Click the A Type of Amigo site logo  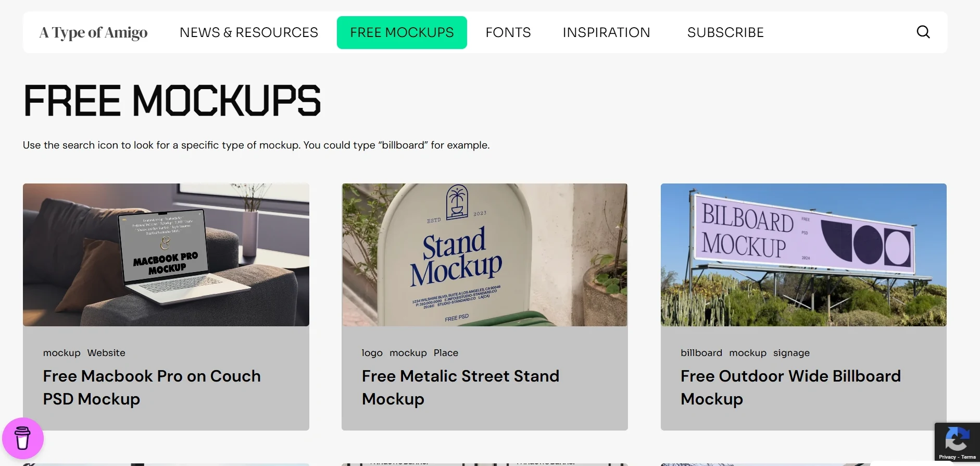93,32
